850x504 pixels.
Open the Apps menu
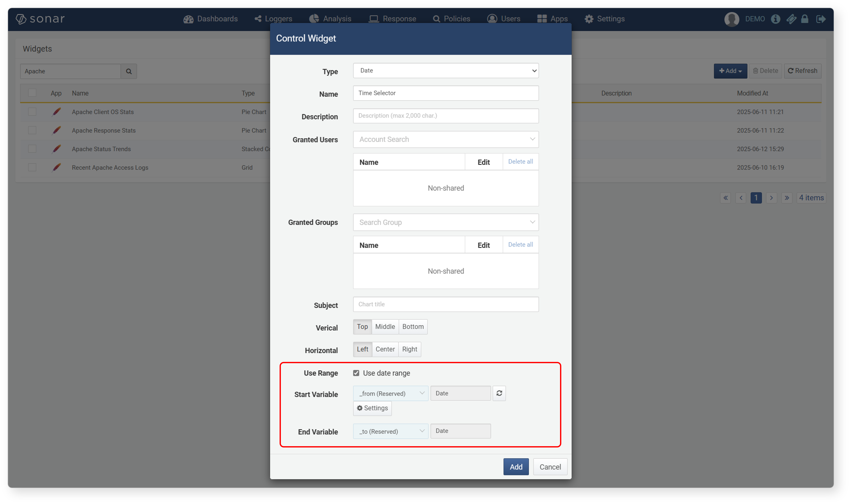(x=552, y=19)
